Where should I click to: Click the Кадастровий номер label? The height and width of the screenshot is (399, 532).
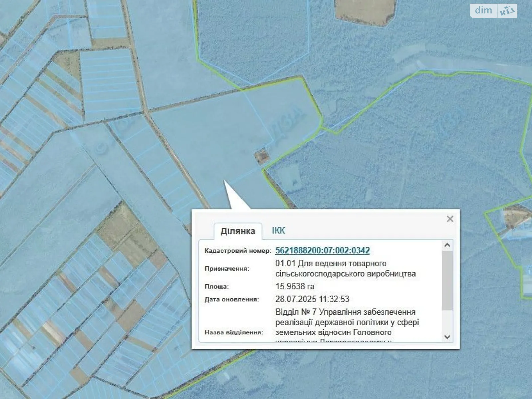pos(238,251)
